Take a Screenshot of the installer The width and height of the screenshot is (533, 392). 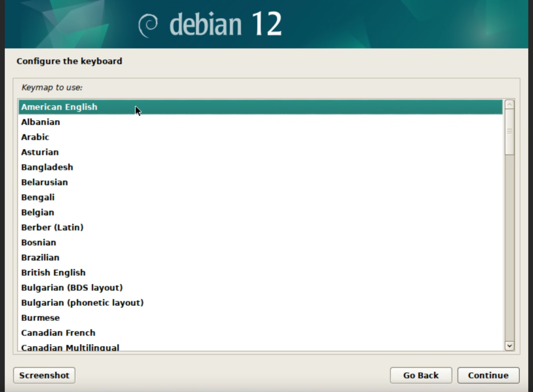44,375
